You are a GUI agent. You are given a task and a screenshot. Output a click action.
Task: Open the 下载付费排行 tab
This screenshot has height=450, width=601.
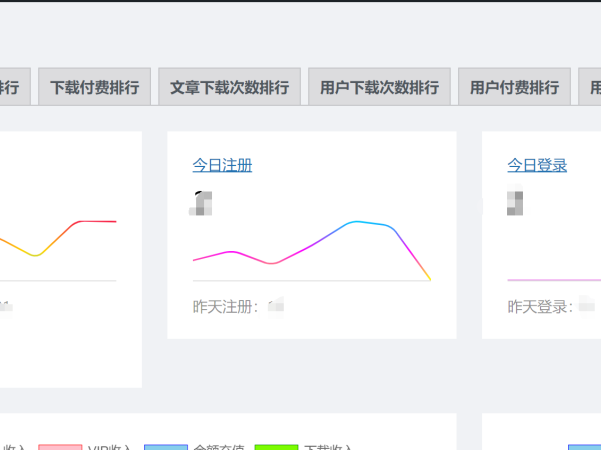pos(95,87)
